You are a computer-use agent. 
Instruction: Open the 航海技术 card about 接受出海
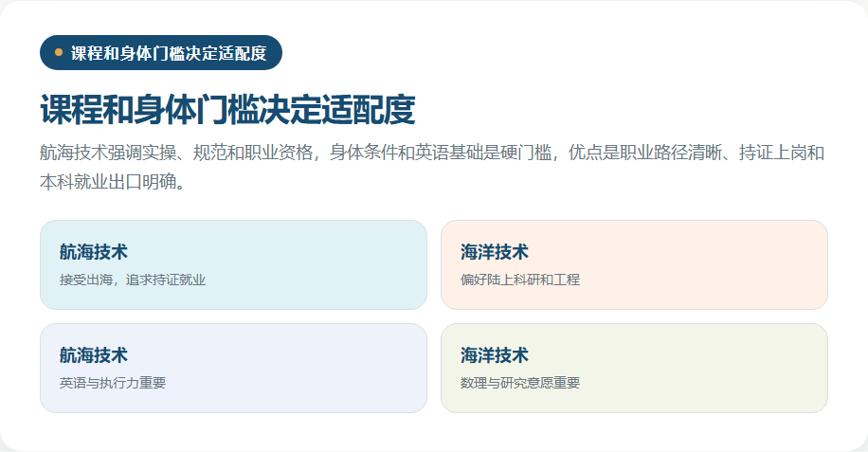(234, 265)
